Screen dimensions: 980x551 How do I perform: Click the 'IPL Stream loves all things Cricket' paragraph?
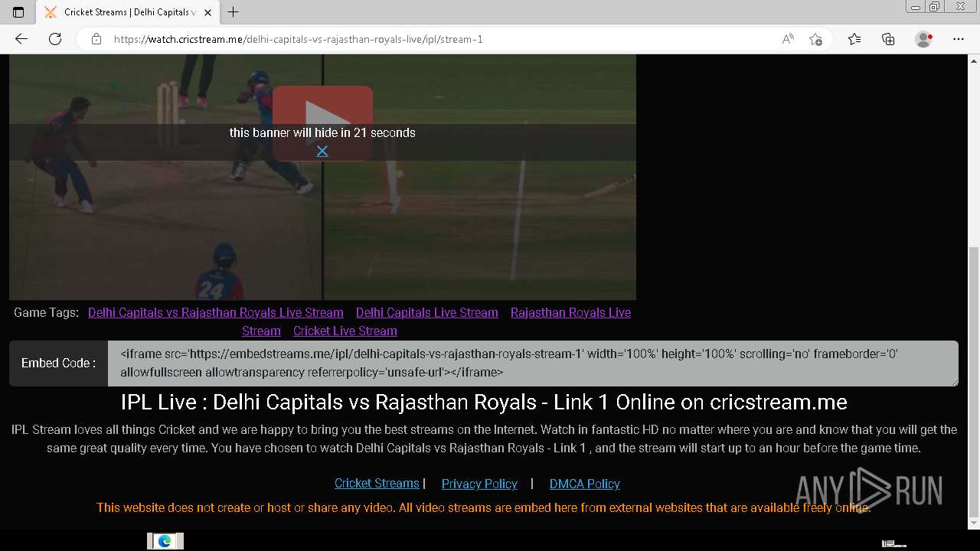click(x=484, y=439)
